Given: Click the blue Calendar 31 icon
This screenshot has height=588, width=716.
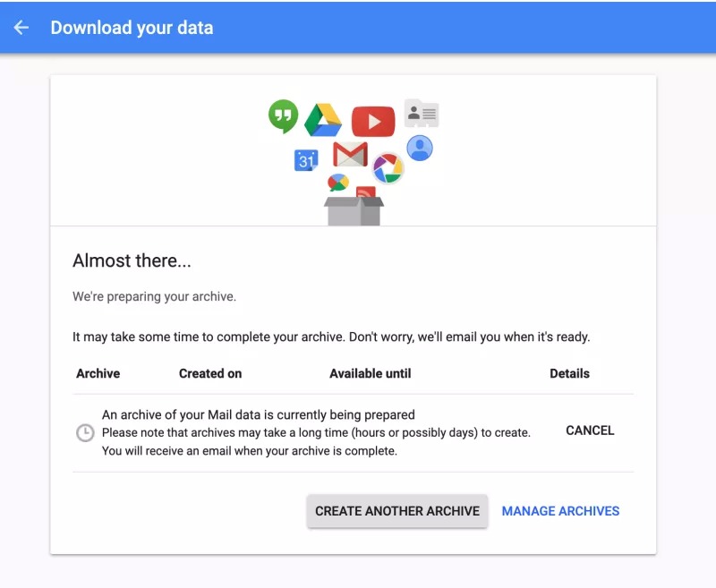Looking at the screenshot, I should [306, 160].
